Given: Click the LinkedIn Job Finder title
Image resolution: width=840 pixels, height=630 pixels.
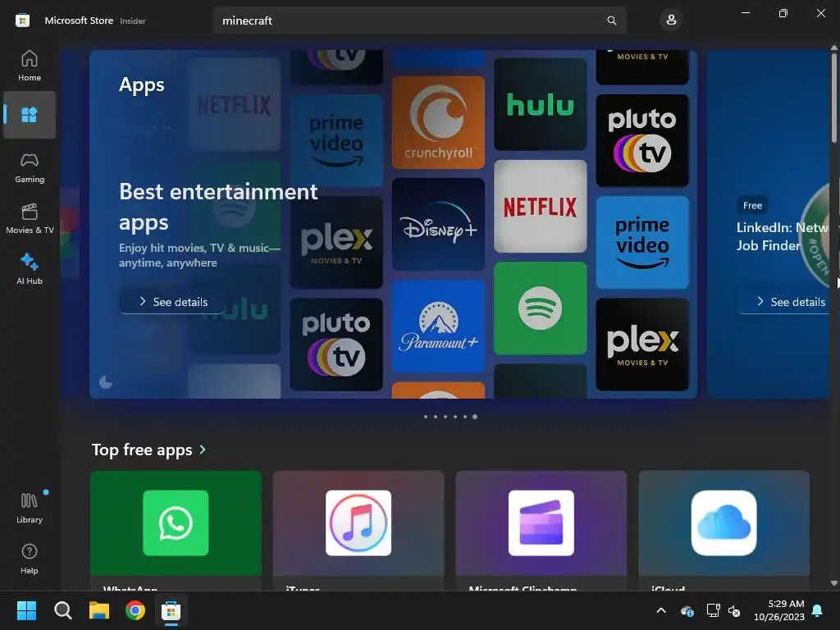Looking at the screenshot, I should (x=783, y=236).
